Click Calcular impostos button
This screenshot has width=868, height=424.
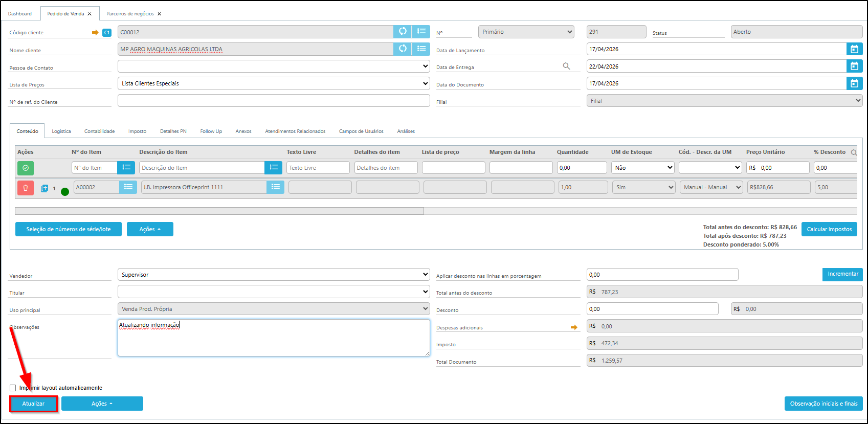pyautogui.click(x=829, y=229)
